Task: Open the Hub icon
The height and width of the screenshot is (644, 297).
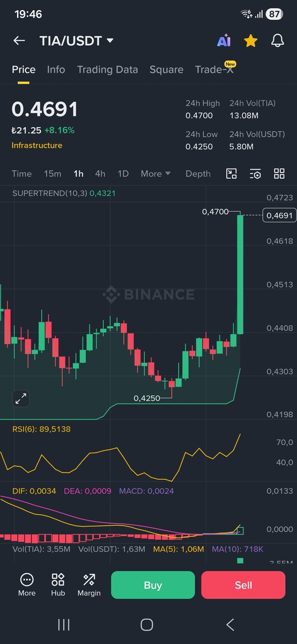Action: point(58,584)
